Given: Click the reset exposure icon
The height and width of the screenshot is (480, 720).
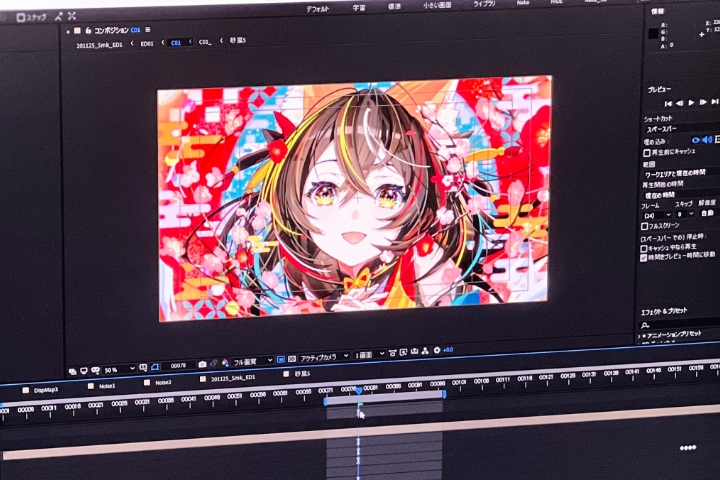Looking at the screenshot, I should (x=437, y=350).
